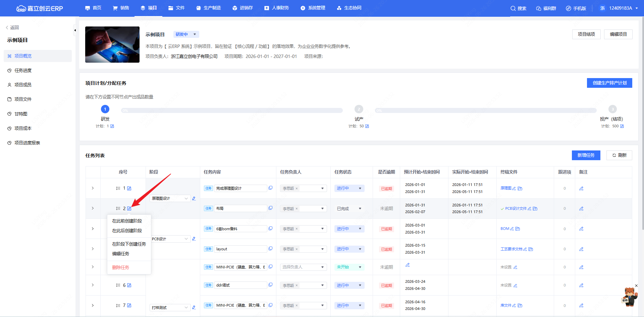Screen dimensions: 644x317
Task: Click stage 3 投产 progress marker
Action: [612, 109]
